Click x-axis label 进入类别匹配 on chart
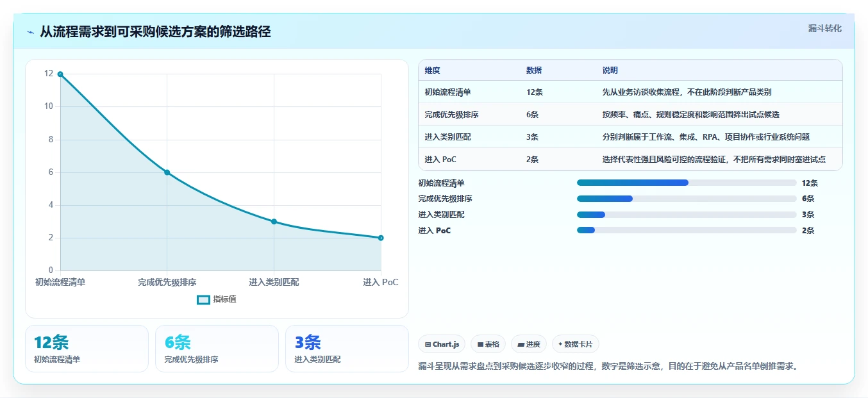Screen dimensions: 868x398 [x=274, y=282]
